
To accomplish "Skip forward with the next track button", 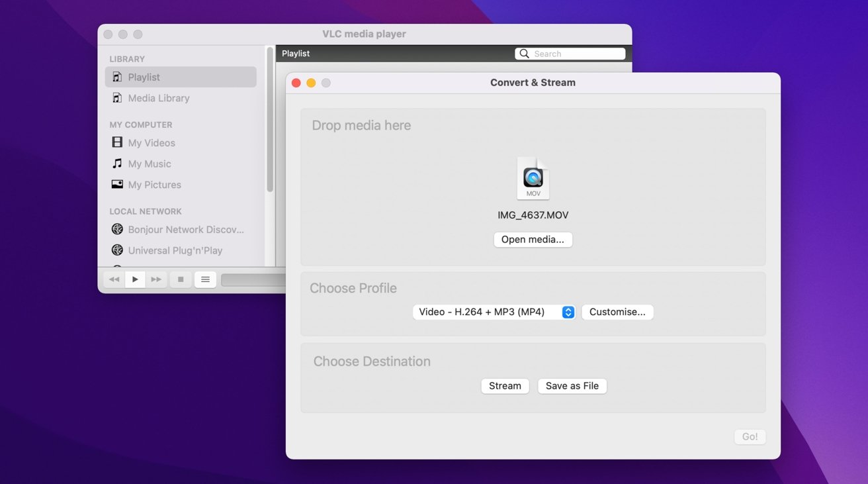I will click(x=156, y=279).
